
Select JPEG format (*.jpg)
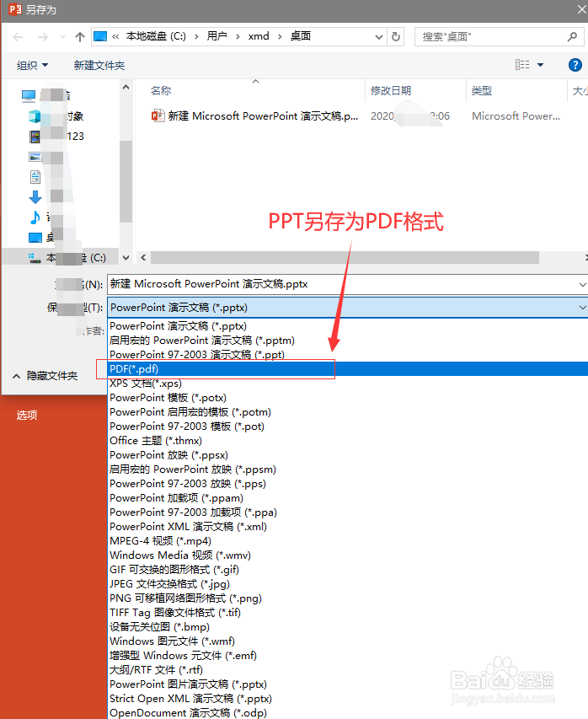(348, 584)
